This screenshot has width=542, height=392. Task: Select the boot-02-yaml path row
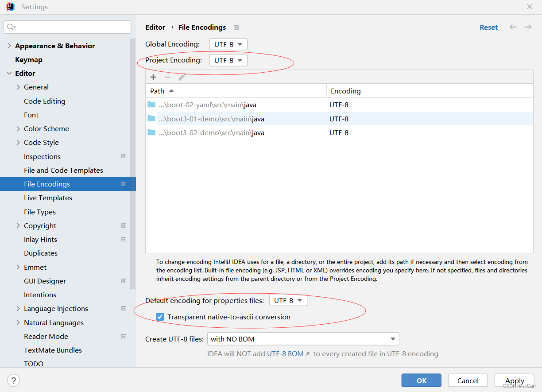[339, 105]
